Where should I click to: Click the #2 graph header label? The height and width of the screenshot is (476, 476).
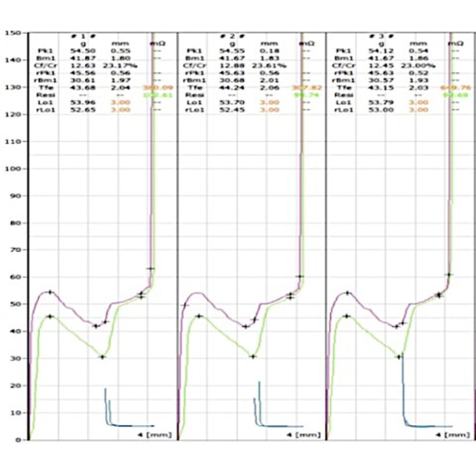(232, 36)
